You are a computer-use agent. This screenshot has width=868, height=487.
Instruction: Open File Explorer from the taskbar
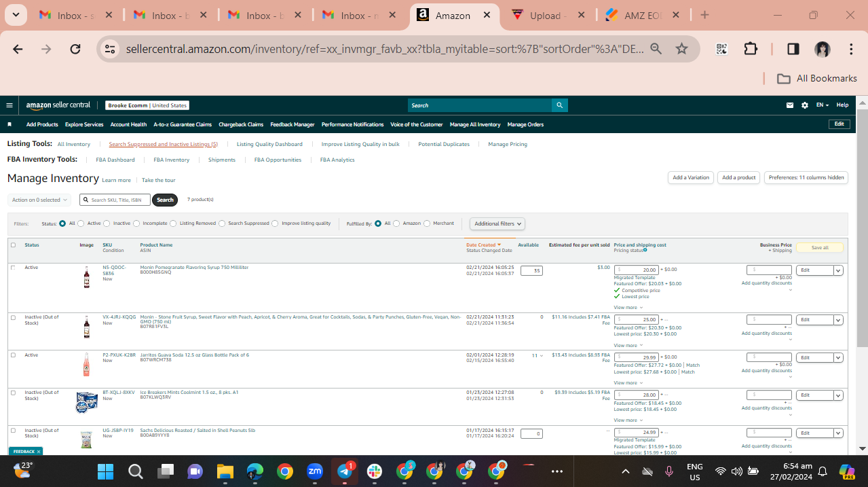(225, 471)
